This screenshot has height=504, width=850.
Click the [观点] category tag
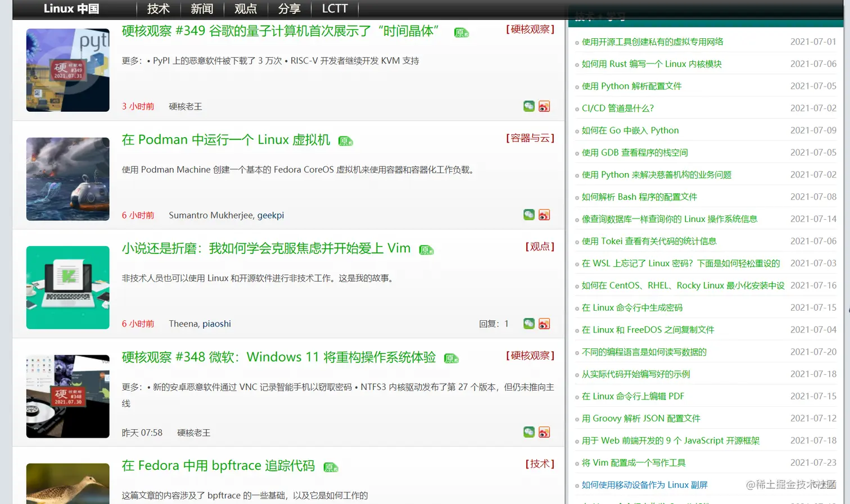pos(539,246)
